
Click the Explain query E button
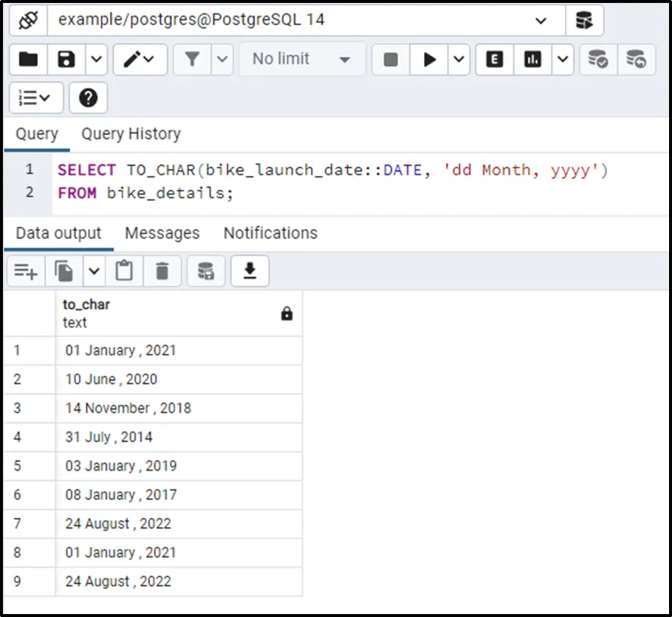pos(495,59)
